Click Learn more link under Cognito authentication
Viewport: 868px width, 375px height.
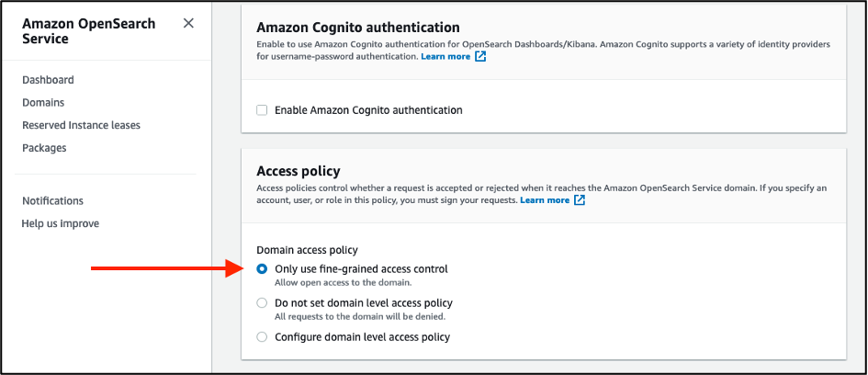(x=445, y=57)
